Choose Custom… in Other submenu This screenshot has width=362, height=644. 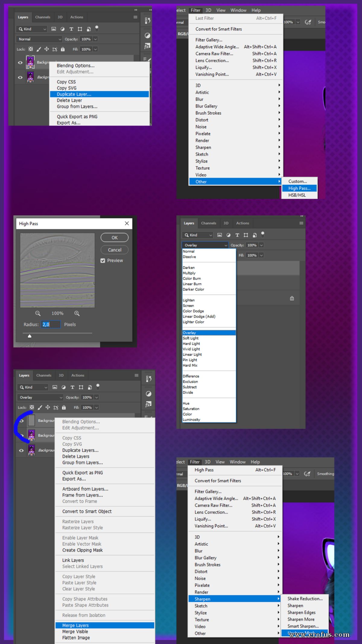click(x=297, y=181)
